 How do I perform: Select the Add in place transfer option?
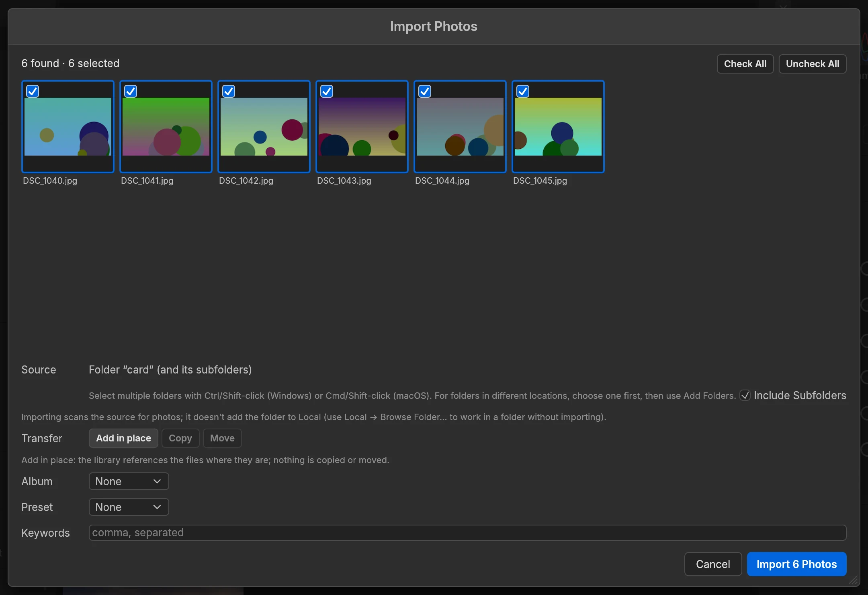click(123, 438)
